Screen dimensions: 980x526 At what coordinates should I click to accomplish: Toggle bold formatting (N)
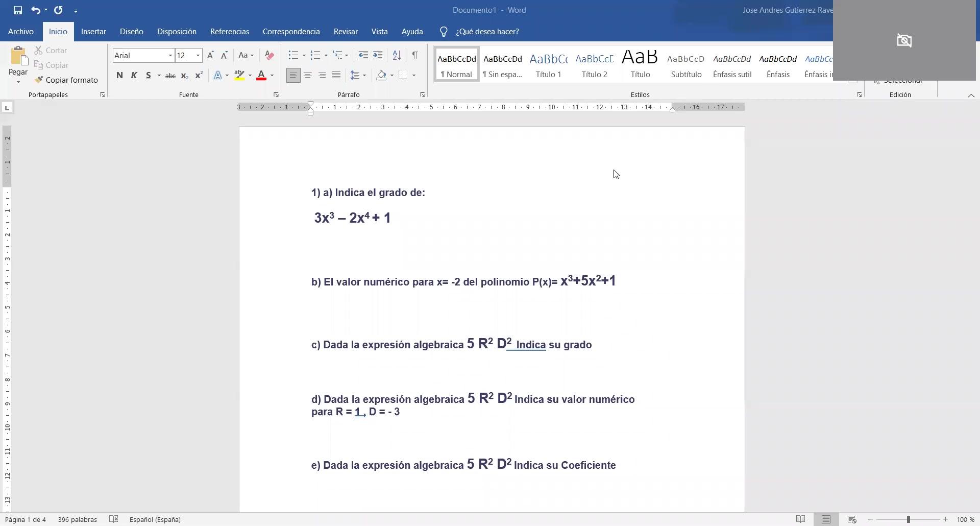coord(119,76)
